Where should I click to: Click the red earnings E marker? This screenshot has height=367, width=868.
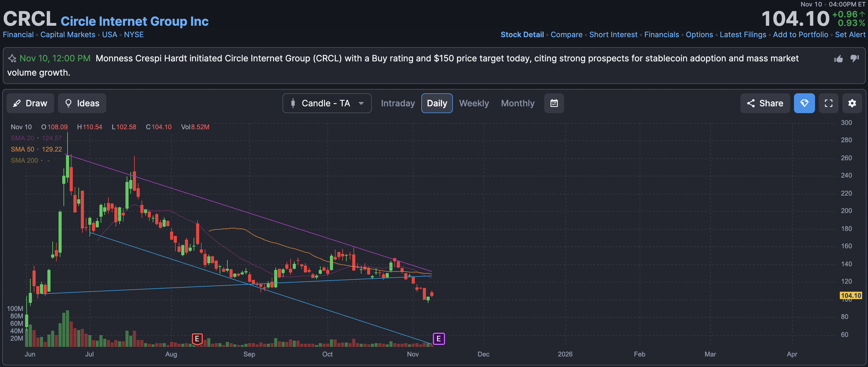pyautogui.click(x=197, y=339)
